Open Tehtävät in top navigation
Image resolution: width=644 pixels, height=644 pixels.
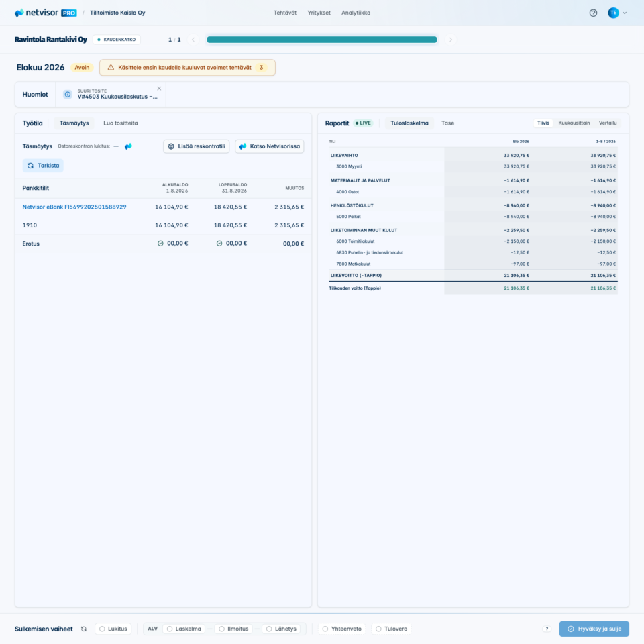click(x=285, y=13)
